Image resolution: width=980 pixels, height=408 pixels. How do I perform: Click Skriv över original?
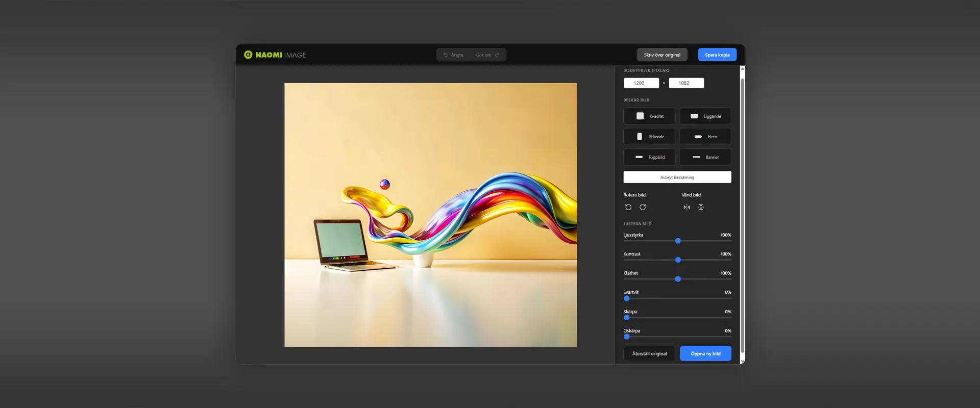tap(662, 55)
